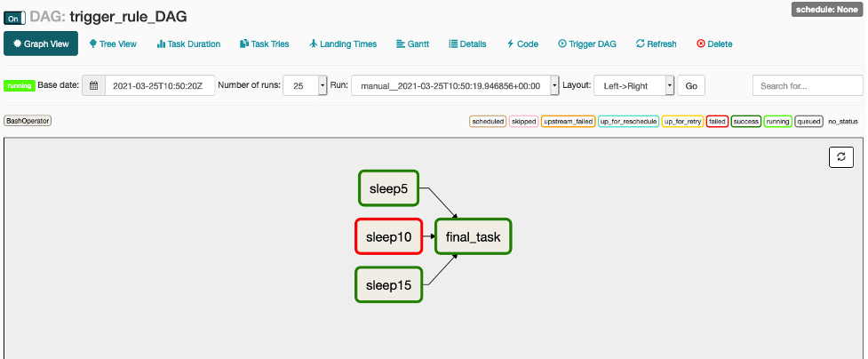The image size is (868, 359).
Task: Refresh the DAG via toolbar link
Action: pos(656,44)
